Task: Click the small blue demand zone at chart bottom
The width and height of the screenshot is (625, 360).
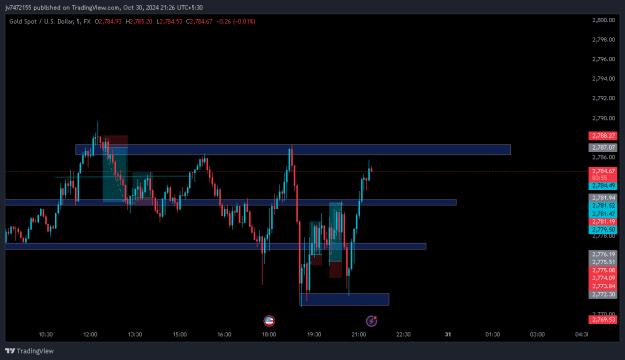Action: click(344, 299)
